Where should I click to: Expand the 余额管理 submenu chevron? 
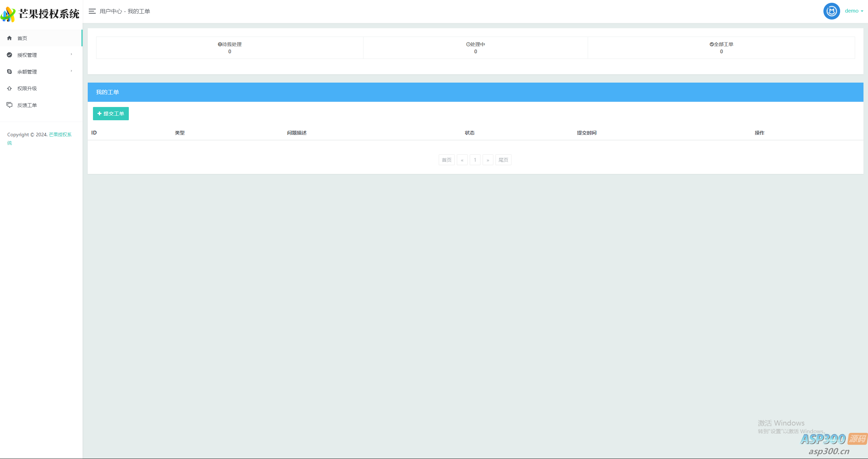pos(71,71)
